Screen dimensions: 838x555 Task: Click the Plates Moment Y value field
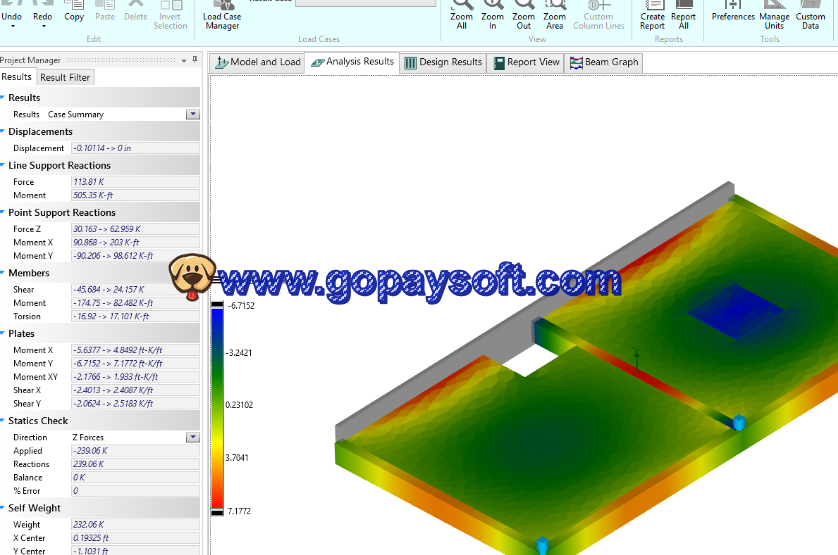[x=134, y=364]
